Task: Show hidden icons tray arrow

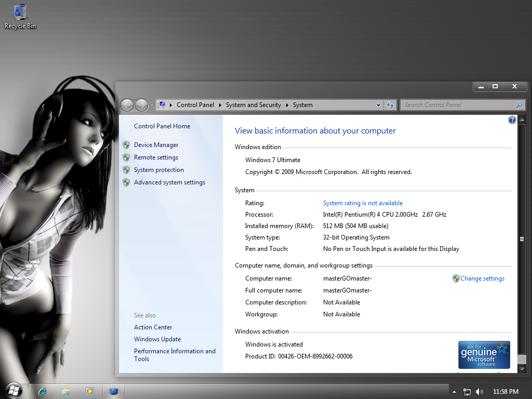Action: click(x=454, y=392)
